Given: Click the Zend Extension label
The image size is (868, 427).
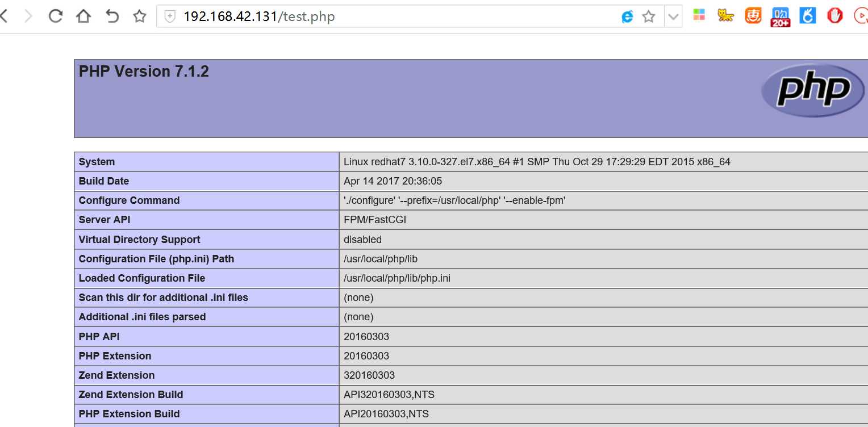Looking at the screenshot, I should tap(116, 375).
